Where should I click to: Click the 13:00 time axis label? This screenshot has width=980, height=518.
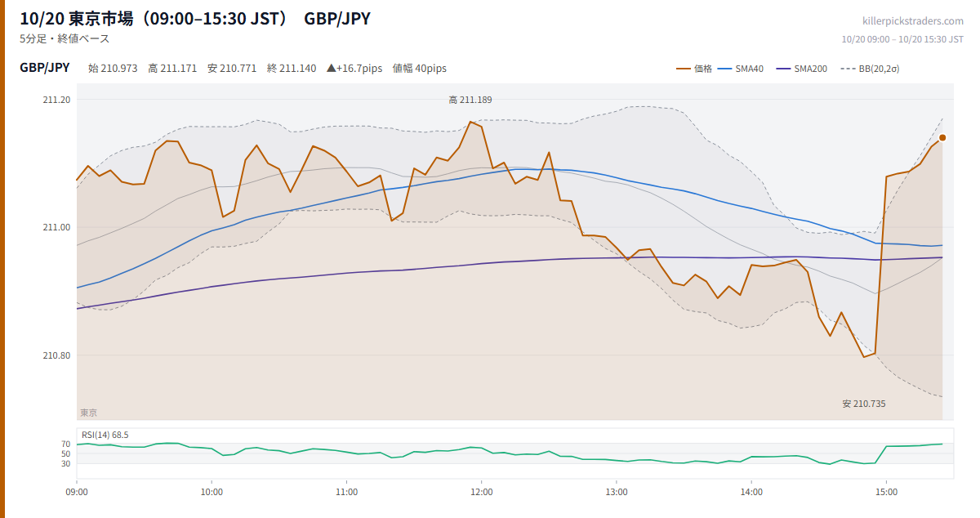point(617,492)
